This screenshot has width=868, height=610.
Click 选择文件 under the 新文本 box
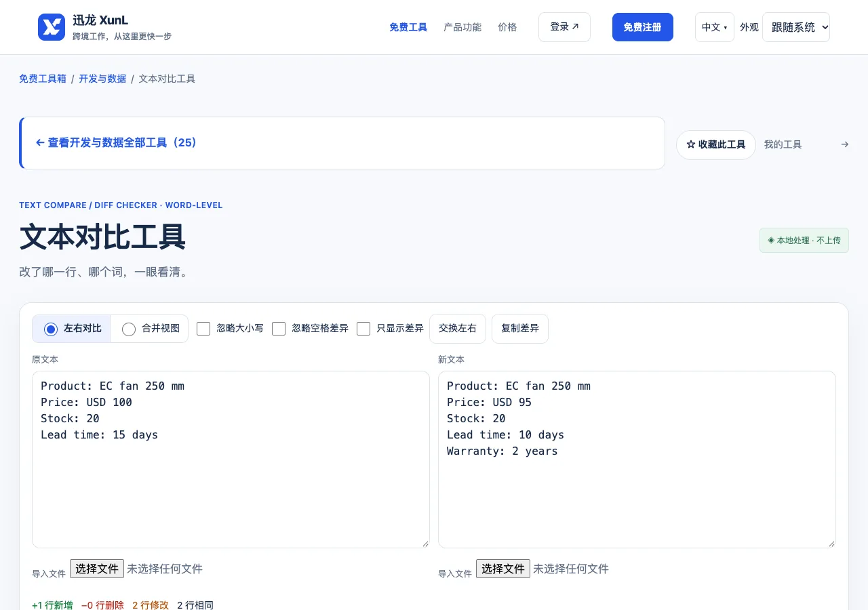(x=503, y=569)
